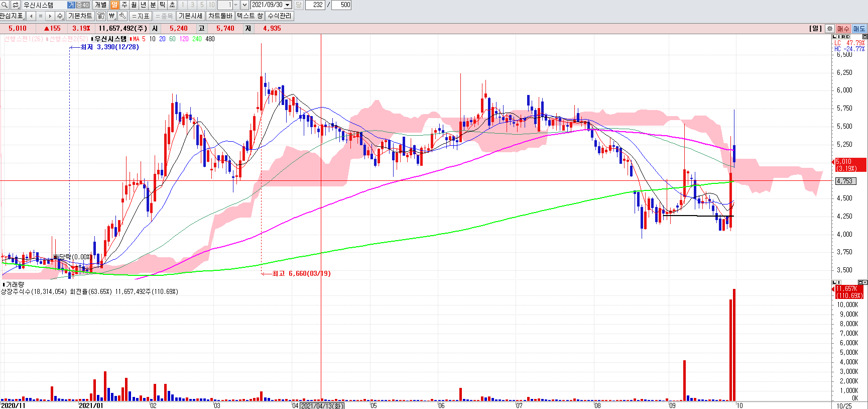Click the previous left-arrow playback icon
The image size is (868, 409).
click(31, 16)
